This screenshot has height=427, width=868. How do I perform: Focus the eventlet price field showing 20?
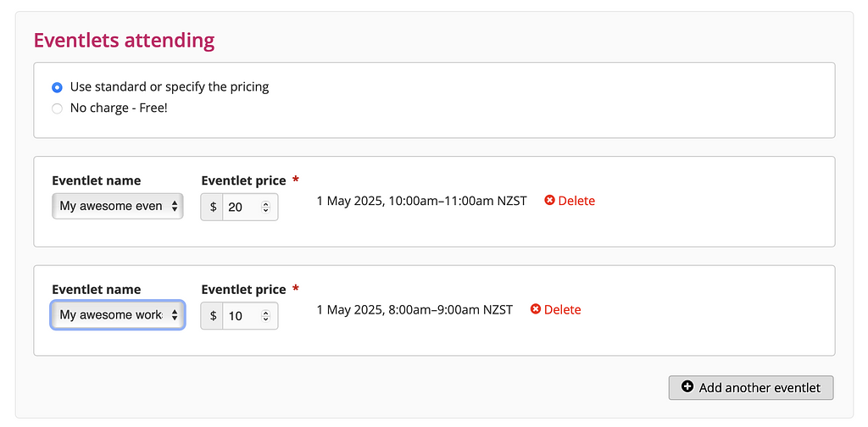243,207
